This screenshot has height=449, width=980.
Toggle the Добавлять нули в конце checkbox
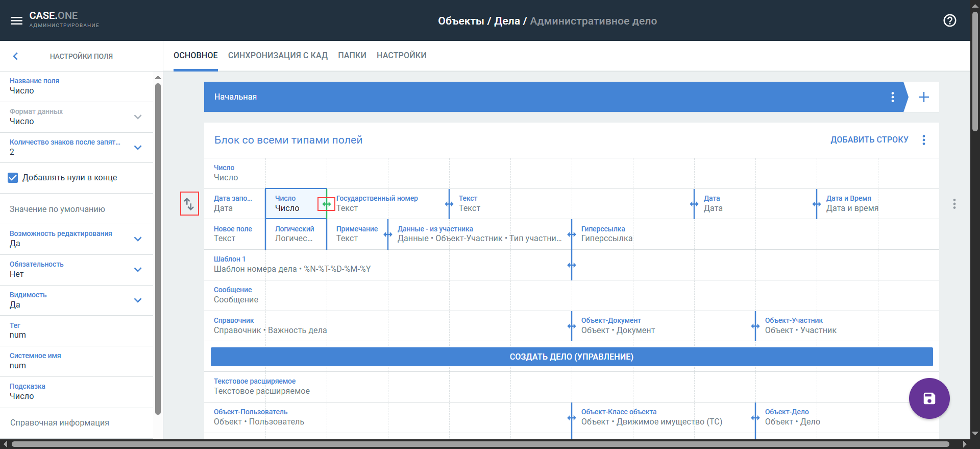pyautogui.click(x=13, y=178)
